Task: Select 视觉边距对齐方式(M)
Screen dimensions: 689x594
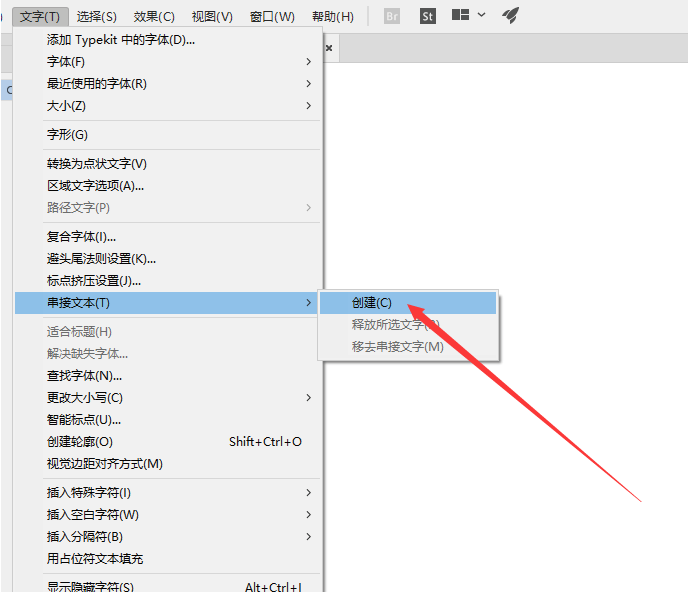Action: [x=168, y=464]
